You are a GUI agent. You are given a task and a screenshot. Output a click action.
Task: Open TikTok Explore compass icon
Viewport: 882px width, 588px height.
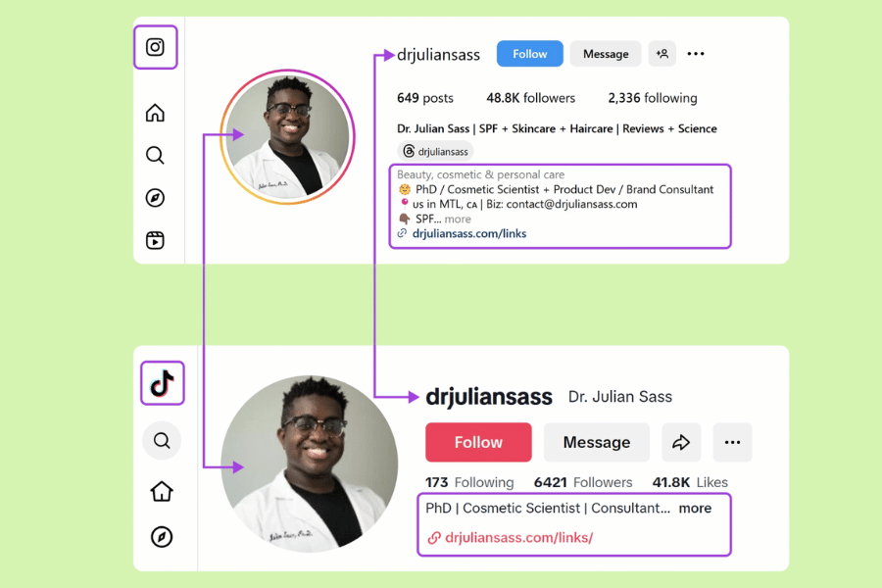[162, 537]
